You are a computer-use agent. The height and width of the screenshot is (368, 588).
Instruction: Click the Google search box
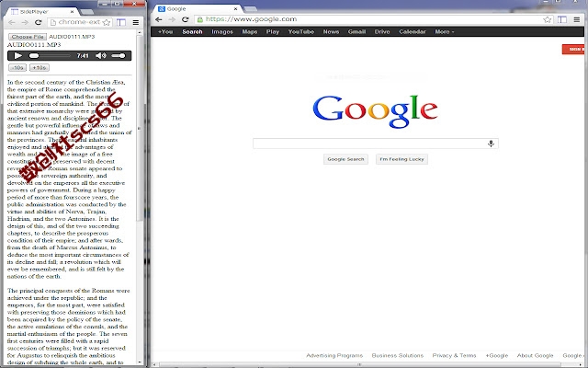click(x=376, y=144)
